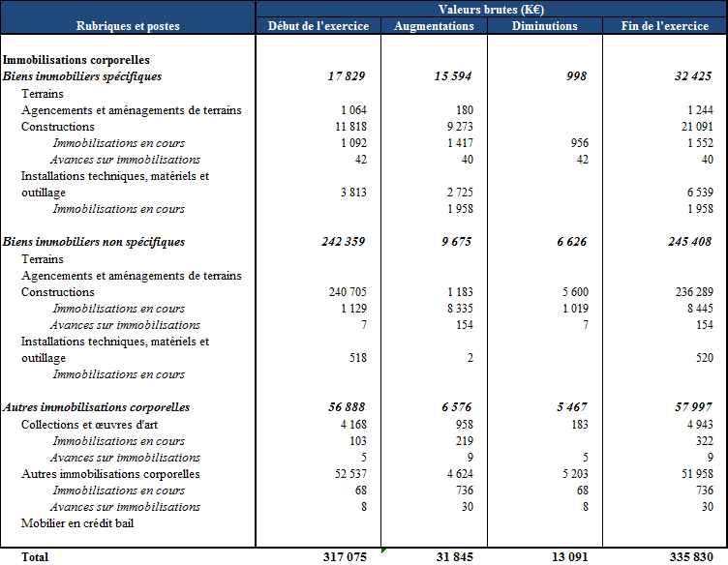Select the total diminutions value 13 091
The height and width of the screenshot is (565, 728).
(566, 556)
